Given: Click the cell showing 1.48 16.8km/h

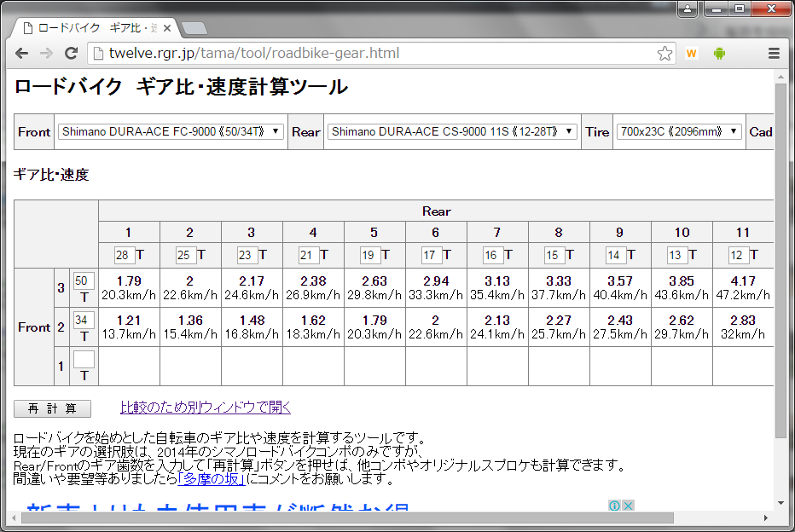Looking at the screenshot, I should tap(252, 327).
